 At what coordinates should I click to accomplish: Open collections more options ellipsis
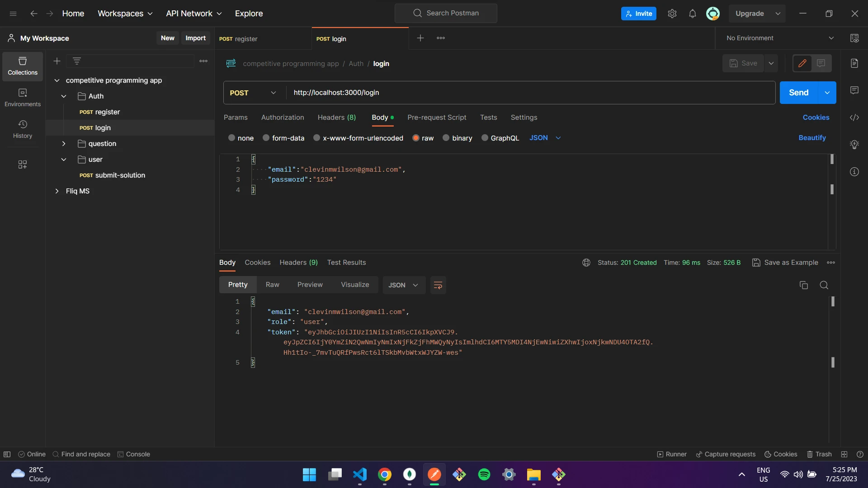(203, 61)
